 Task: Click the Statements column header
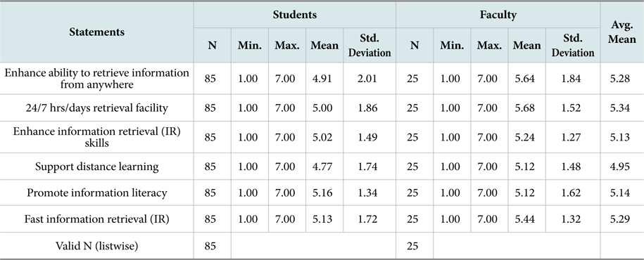coord(96,32)
